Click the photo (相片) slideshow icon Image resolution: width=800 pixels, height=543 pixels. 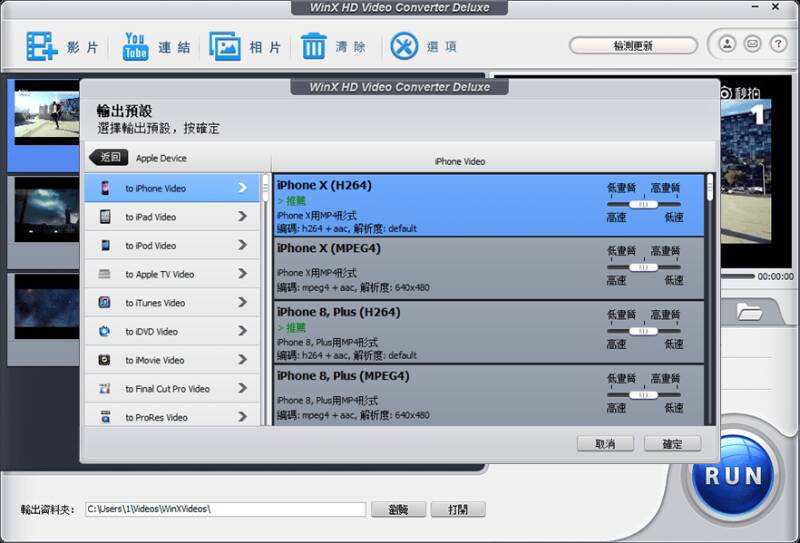click(x=225, y=46)
